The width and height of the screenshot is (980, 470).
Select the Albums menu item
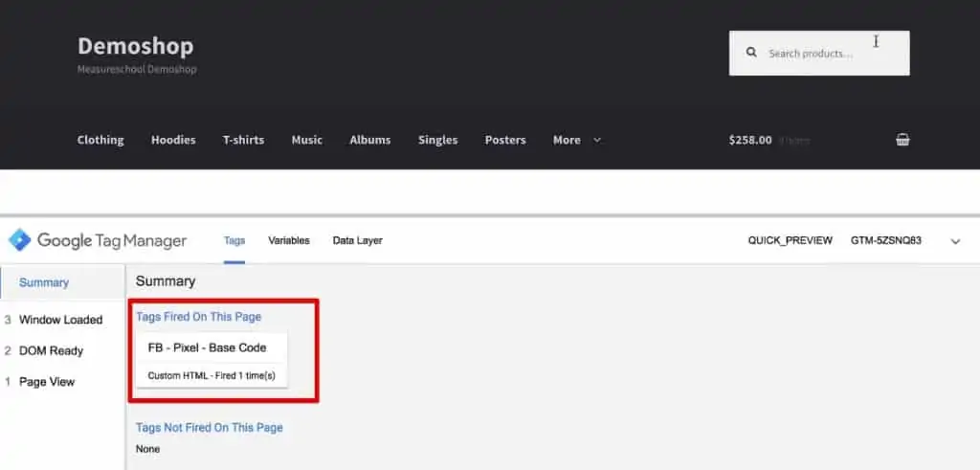370,140
